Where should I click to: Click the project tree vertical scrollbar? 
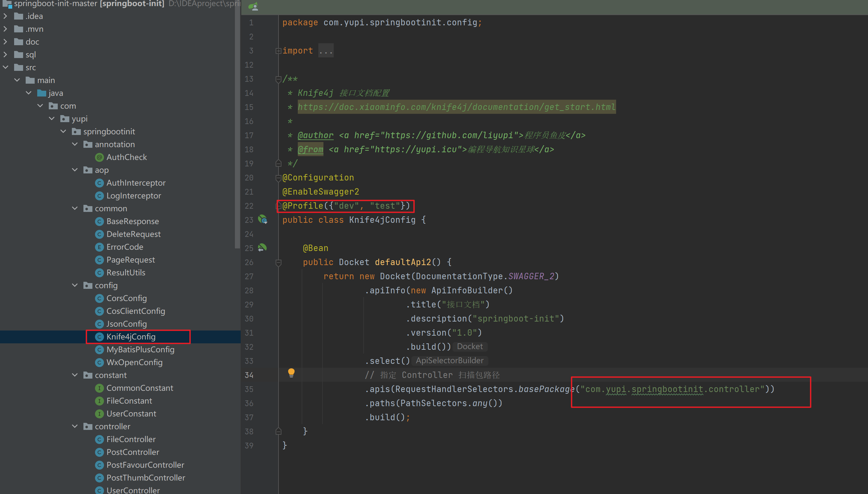point(237,136)
